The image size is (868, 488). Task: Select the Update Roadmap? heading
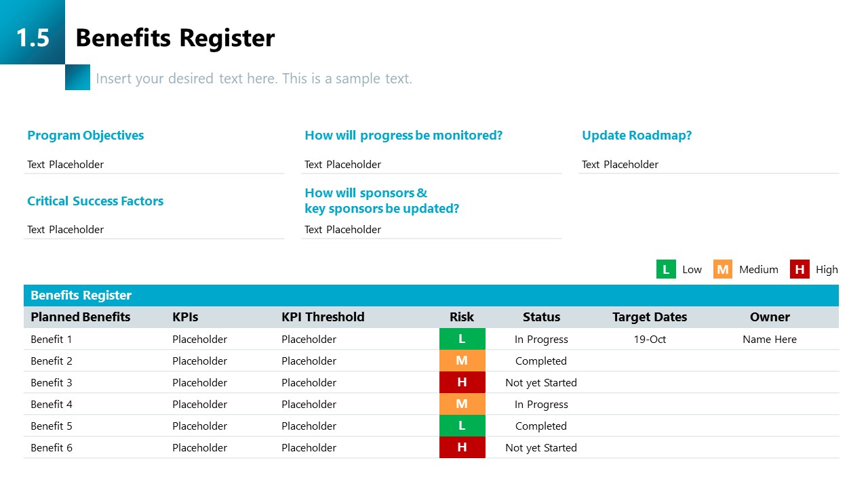pyautogui.click(x=637, y=136)
